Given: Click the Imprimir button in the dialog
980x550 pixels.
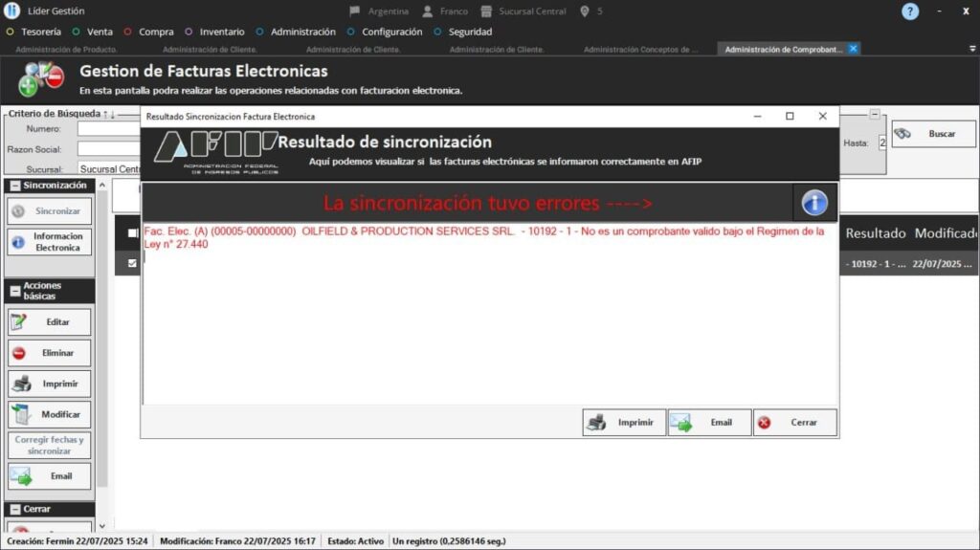Looking at the screenshot, I should coord(623,423).
